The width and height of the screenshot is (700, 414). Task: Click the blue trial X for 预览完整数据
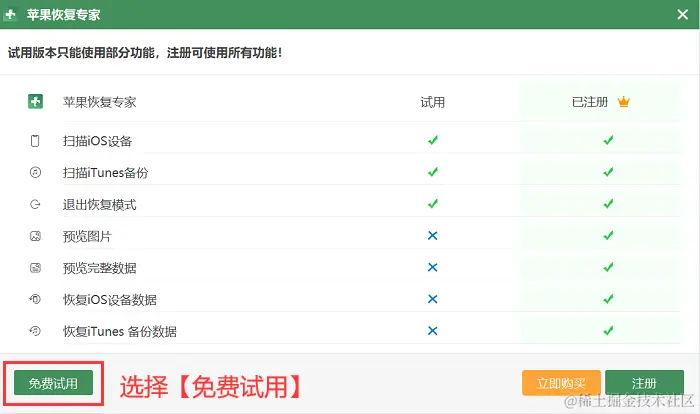coord(433,267)
